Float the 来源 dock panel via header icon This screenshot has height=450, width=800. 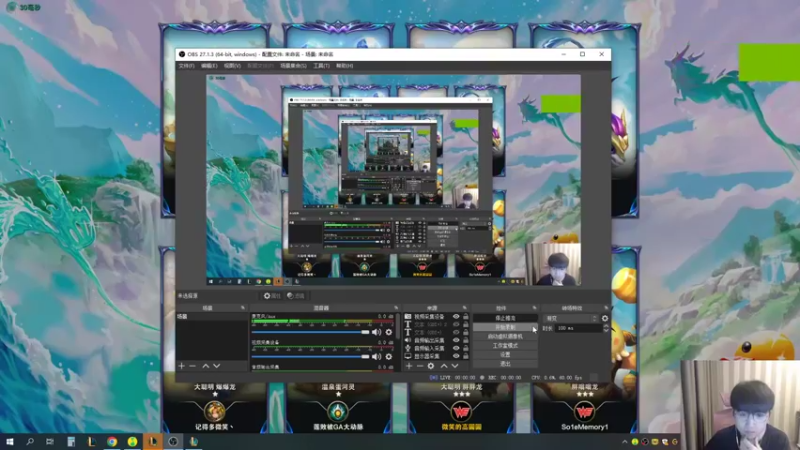tap(465, 308)
